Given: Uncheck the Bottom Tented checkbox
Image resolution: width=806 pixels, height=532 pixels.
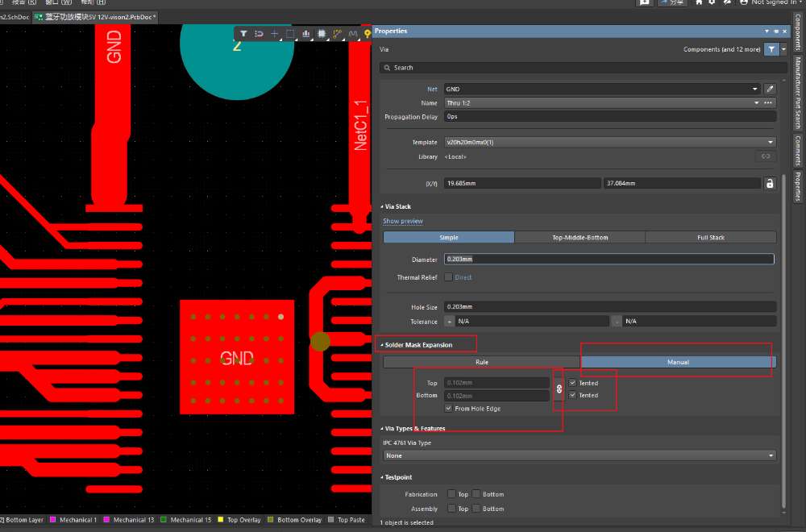Looking at the screenshot, I should point(572,395).
